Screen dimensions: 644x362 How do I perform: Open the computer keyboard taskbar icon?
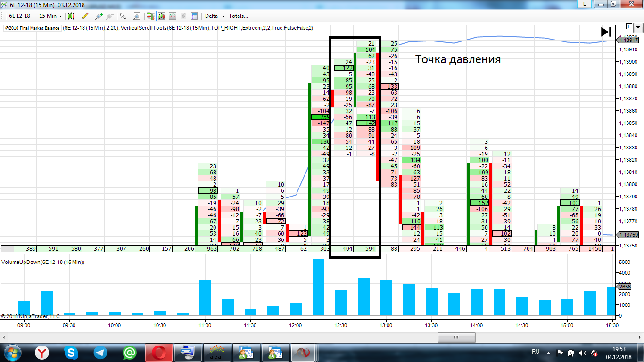188,352
